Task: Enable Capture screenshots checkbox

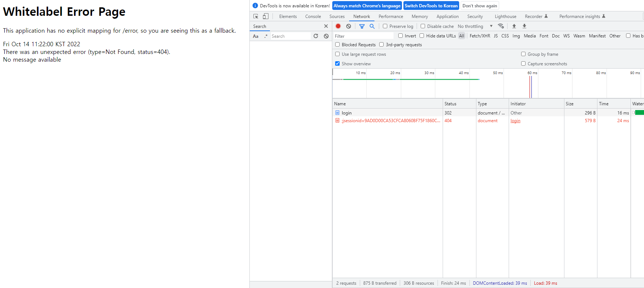Action: [x=523, y=63]
